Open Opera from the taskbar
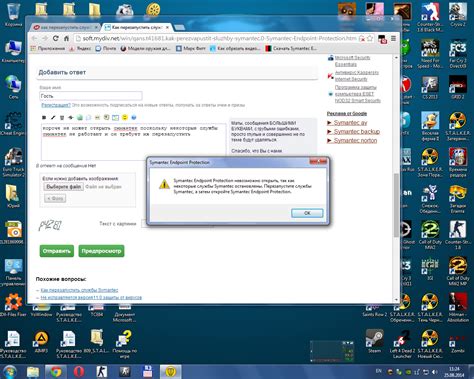Viewport: 474px width, 379px height. pos(79,371)
